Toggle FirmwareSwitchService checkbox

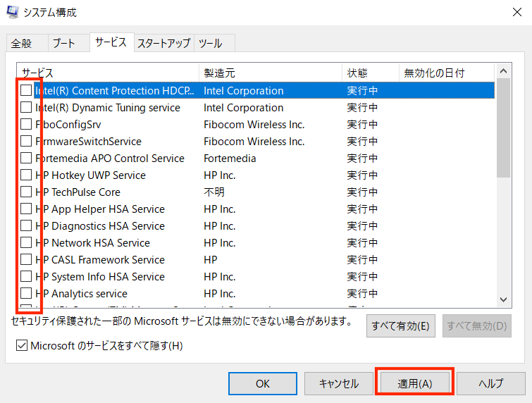click(x=26, y=141)
